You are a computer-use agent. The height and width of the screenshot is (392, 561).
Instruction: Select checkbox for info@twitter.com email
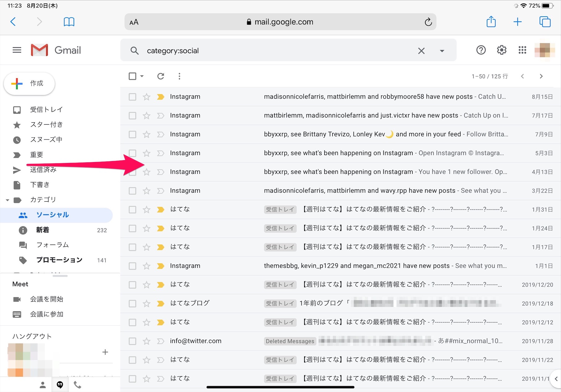132,341
